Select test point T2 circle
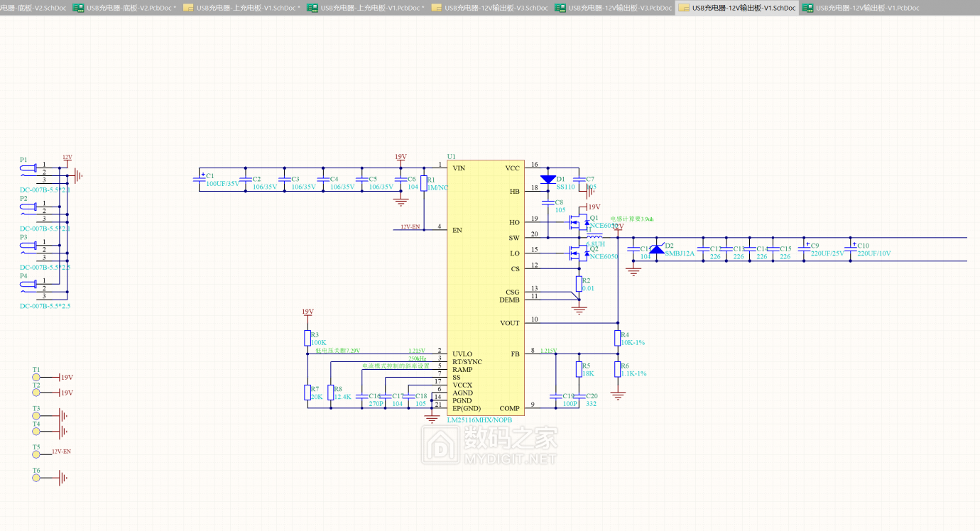This screenshot has height=531, width=980. 36,393
